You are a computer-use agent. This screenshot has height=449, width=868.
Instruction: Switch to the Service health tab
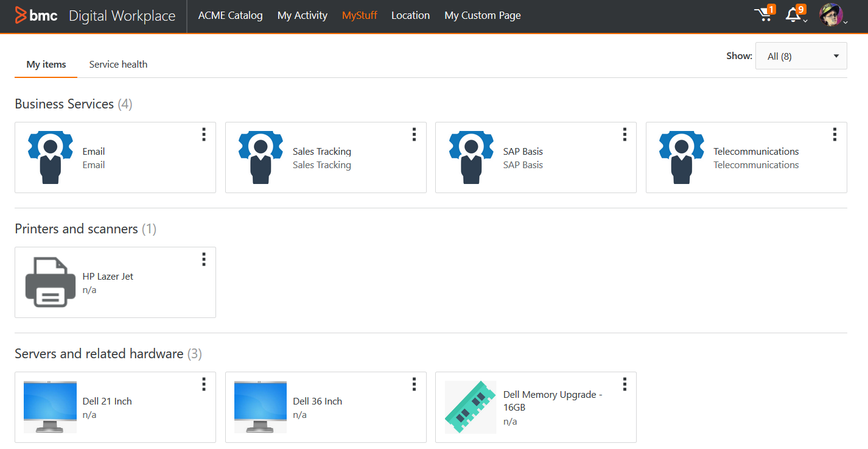[118, 65]
